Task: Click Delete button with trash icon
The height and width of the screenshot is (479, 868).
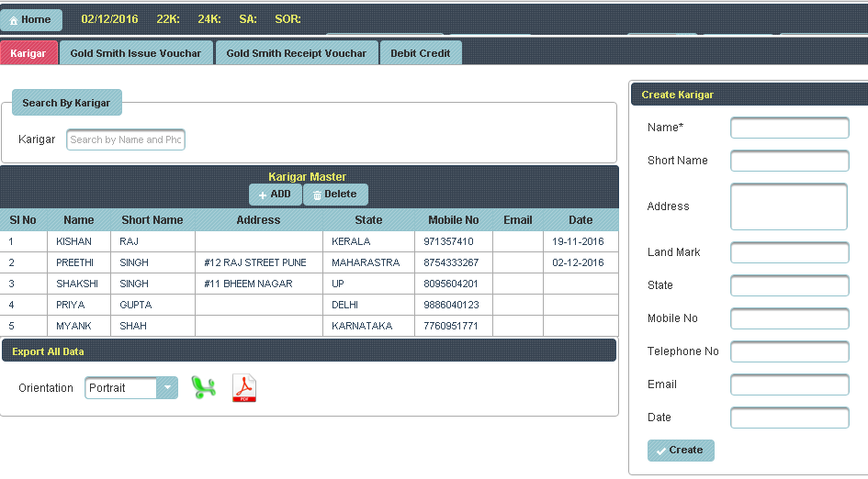Action: pos(335,195)
